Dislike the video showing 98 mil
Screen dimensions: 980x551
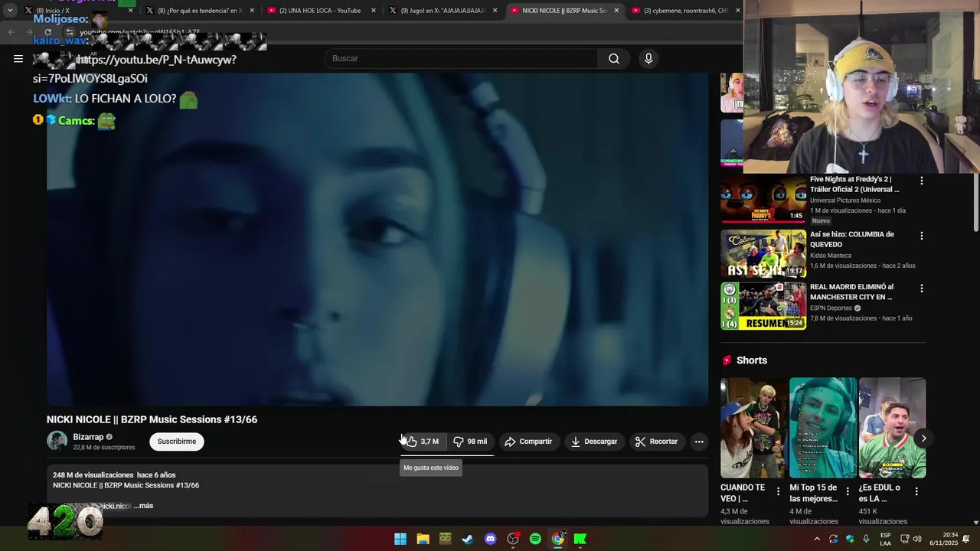pos(470,442)
